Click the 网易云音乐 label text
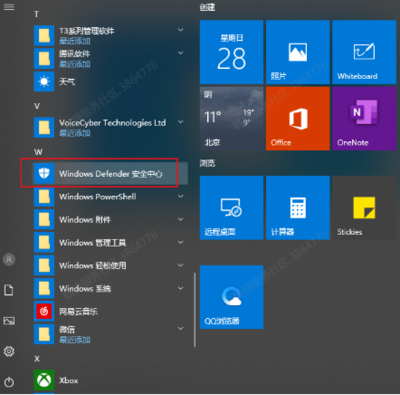Image resolution: width=400 pixels, height=395 pixels. (78, 312)
